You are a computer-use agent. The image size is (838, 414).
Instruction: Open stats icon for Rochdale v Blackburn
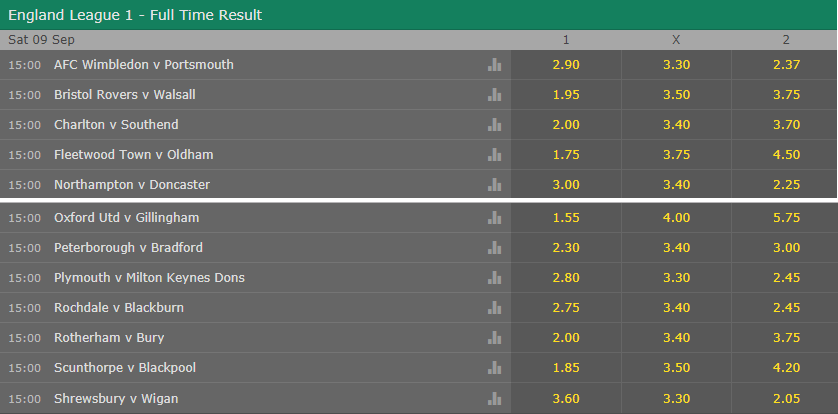coord(494,307)
